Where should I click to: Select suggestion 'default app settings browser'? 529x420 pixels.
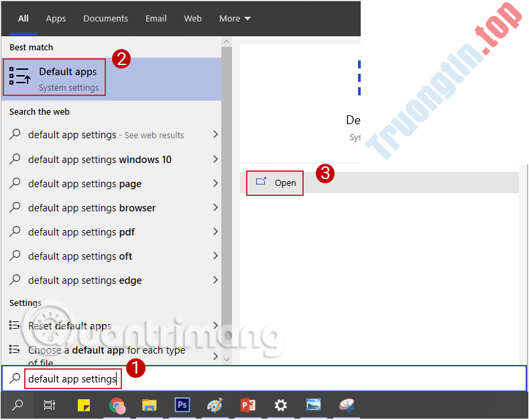[x=111, y=207]
